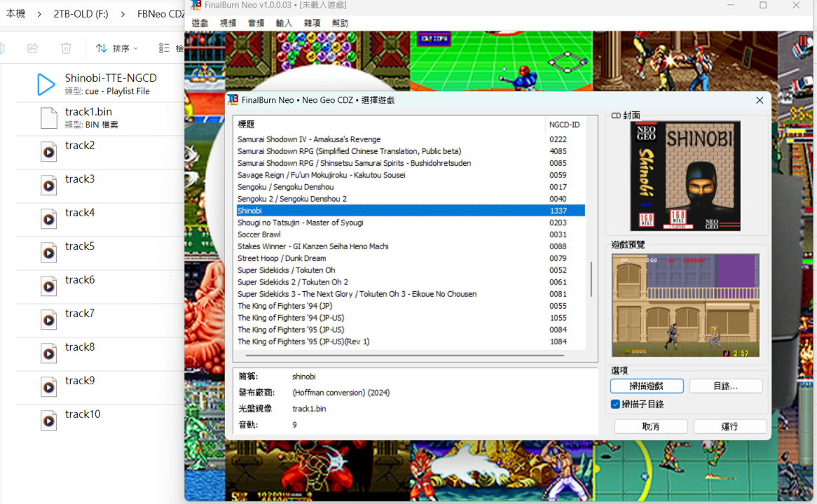Screen dimensions: 817x504
Task: Select Samurai Shodown IV - Amakusa's Revenge
Action: 411,139
